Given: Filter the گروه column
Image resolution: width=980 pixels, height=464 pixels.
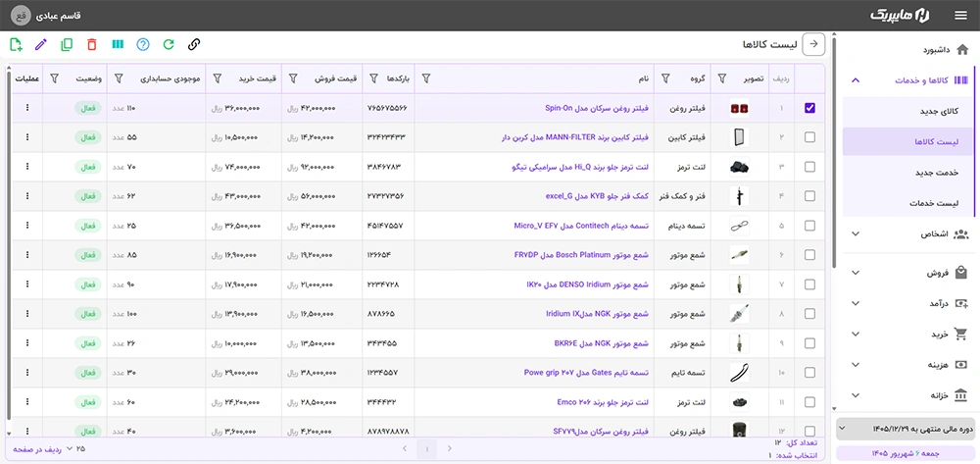Looking at the screenshot, I should (665, 78).
